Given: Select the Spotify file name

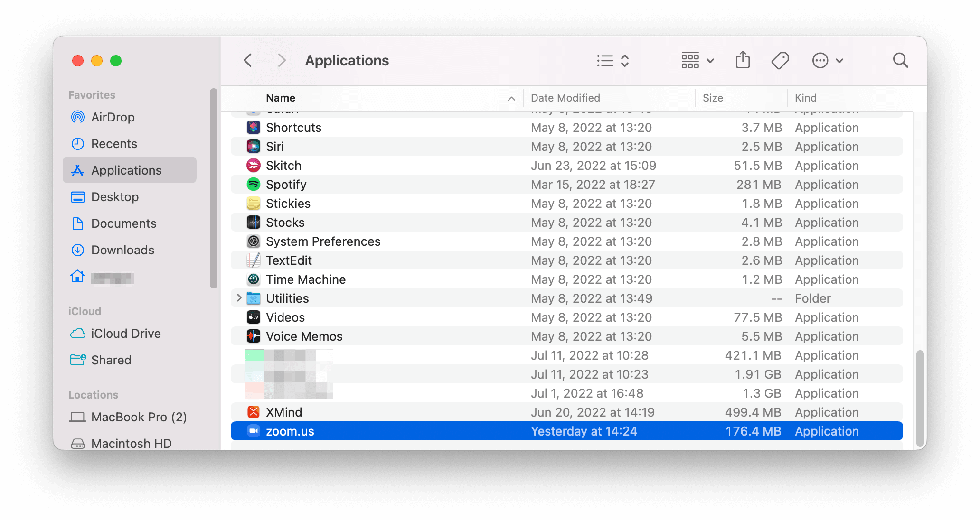Looking at the screenshot, I should pos(286,184).
